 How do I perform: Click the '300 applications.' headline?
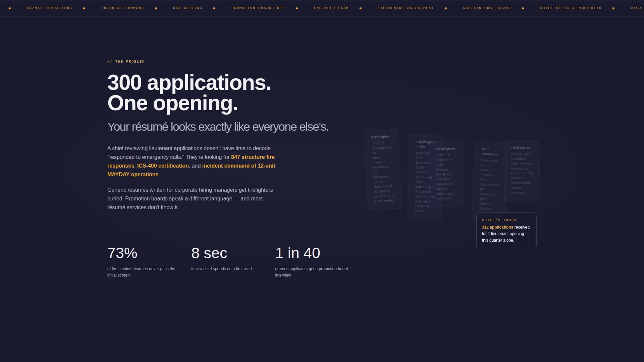(x=189, y=82)
